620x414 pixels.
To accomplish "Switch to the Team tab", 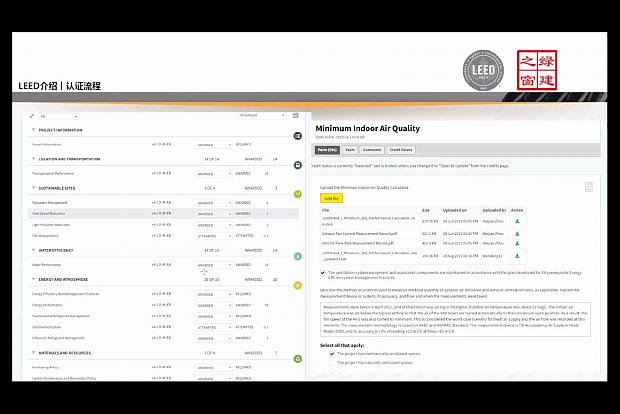I will point(350,149).
